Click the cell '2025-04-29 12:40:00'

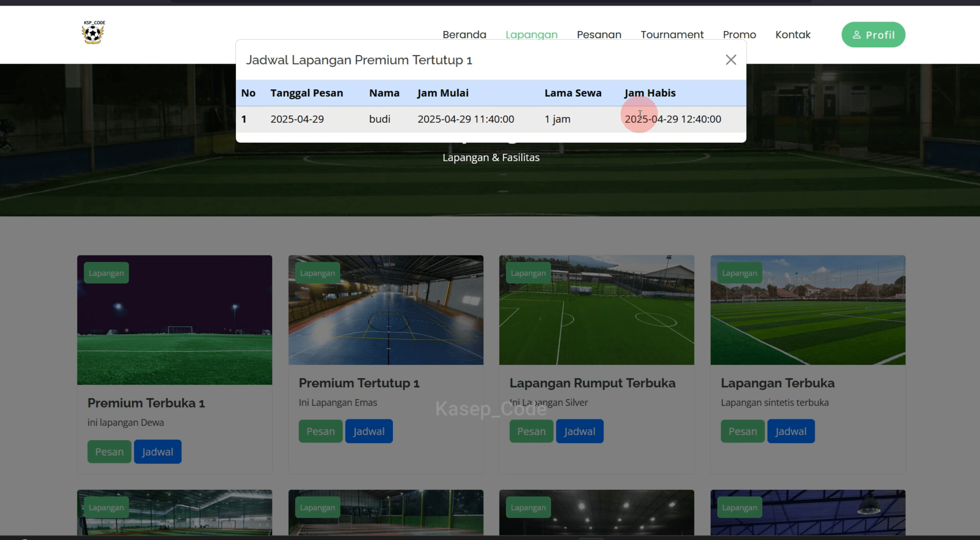[673, 119]
